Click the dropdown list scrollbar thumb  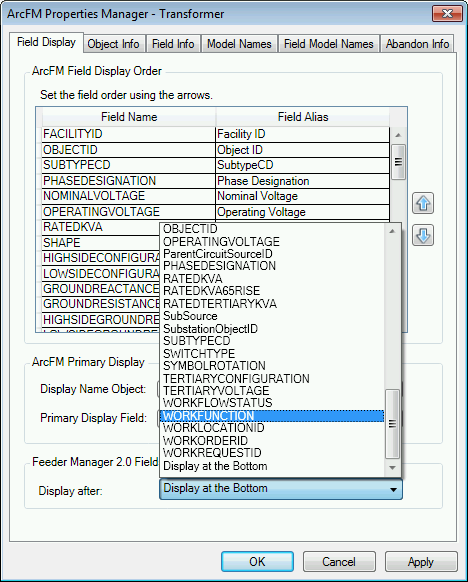click(x=392, y=424)
